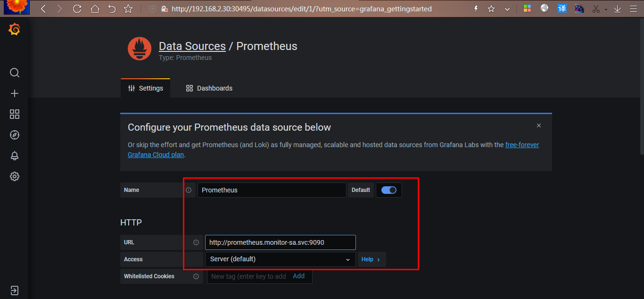The height and width of the screenshot is (299, 644).
Task: Open the translate extension icon
Action: pyautogui.click(x=562, y=8)
